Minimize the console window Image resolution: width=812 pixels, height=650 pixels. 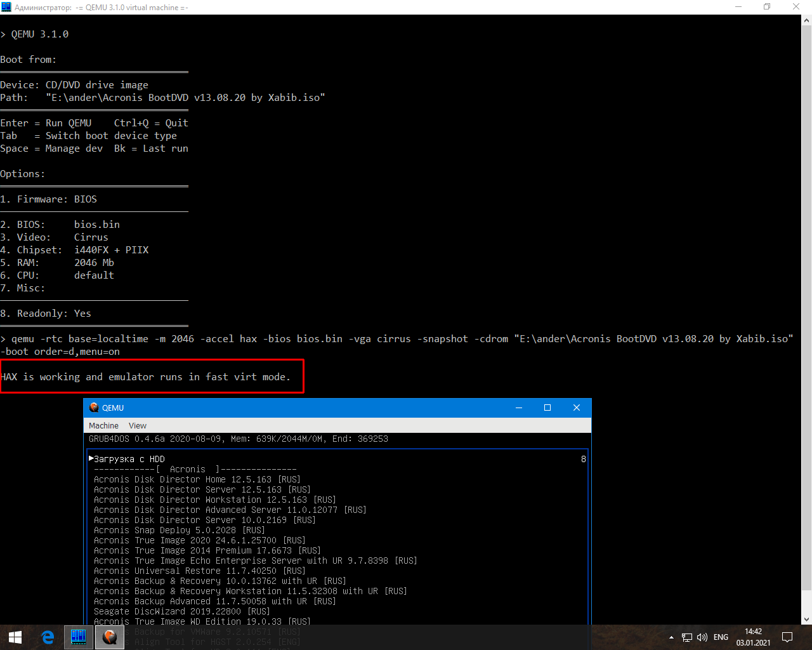tap(738, 7)
